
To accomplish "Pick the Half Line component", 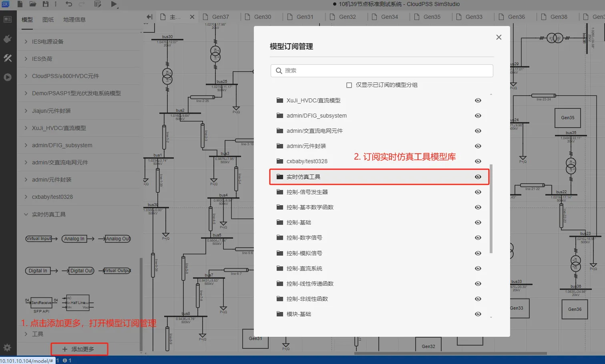I will tap(78, 303).
